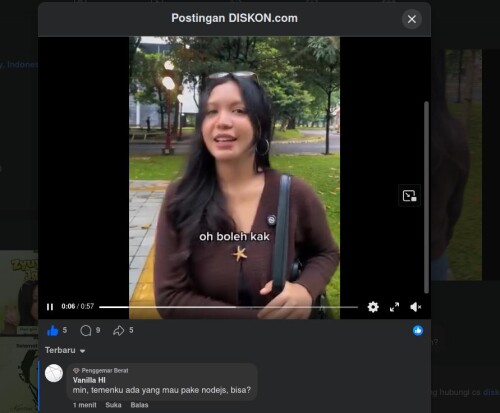Click the Penggemar Berat badge label
500x413 pixels.
click(101, 371)
